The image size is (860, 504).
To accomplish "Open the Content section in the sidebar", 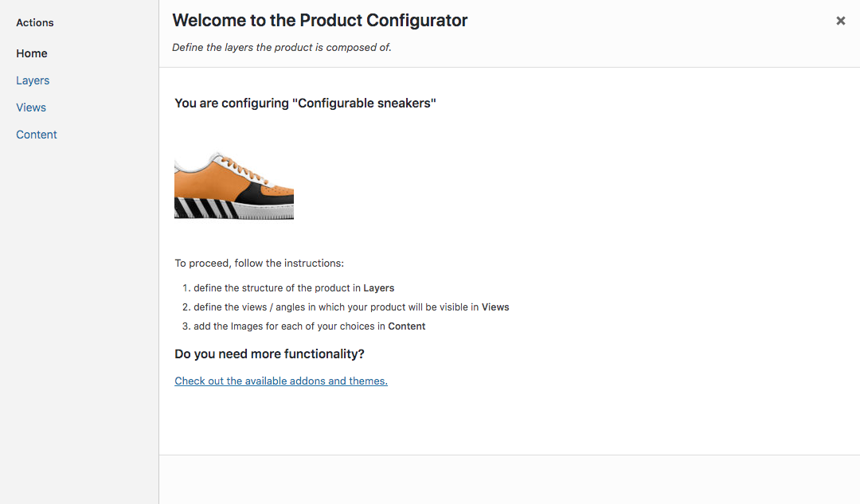I will point(36,135).
